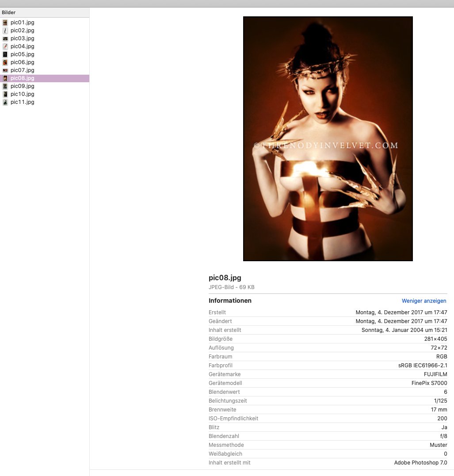Viewport: 454px width, 476px height.
Task: Click the value Adobe Photoshop 7.0
Action: [420, 463]
